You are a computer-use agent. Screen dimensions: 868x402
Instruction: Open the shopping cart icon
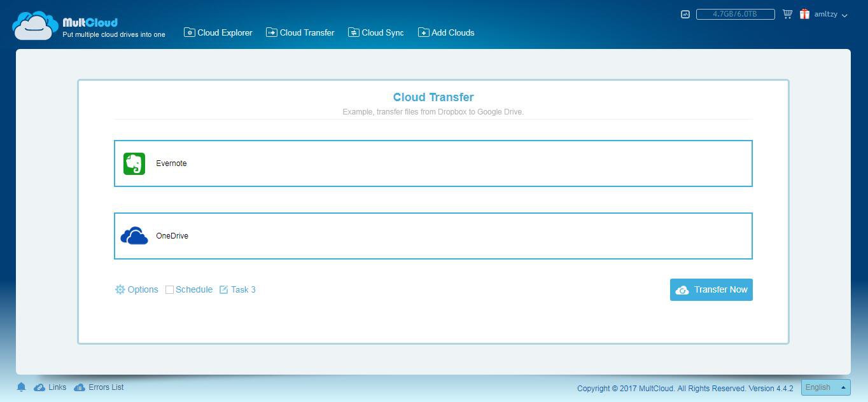[x=788, y=14]
